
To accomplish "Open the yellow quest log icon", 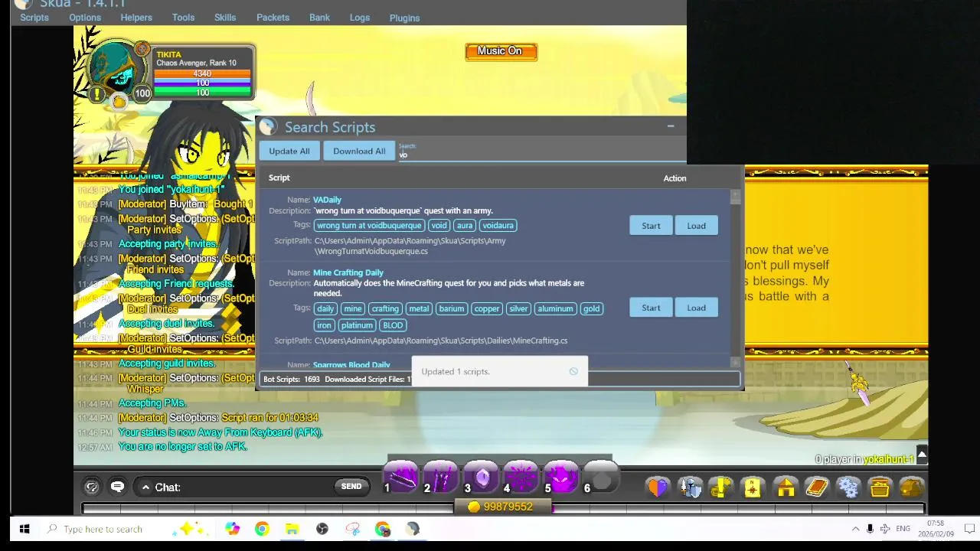I will point(721,487).
